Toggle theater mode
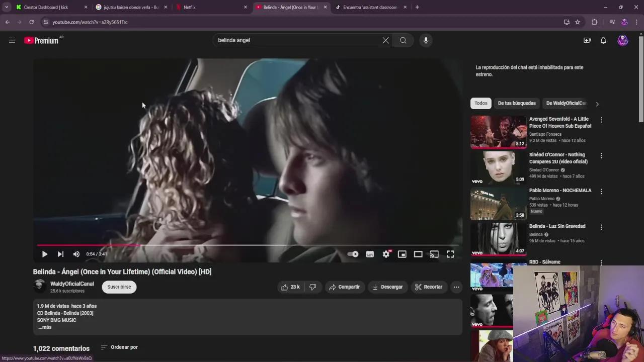 point(418,254)
